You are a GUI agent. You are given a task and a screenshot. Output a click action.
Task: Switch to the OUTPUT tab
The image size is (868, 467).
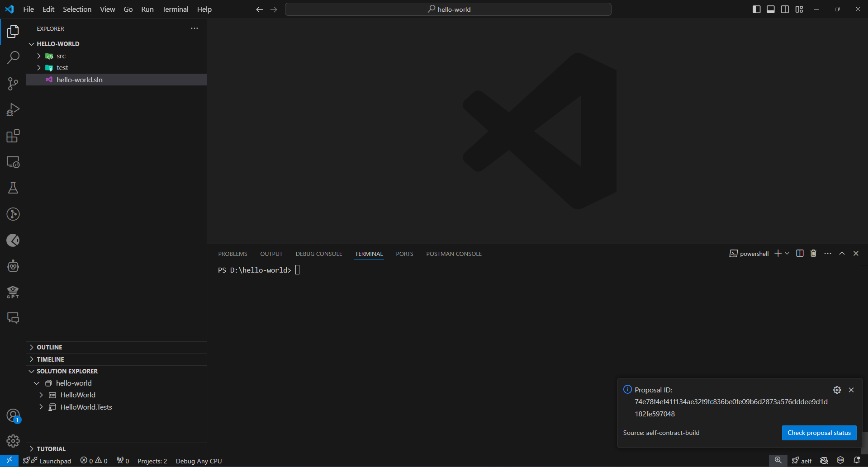[x=271, y=254]
